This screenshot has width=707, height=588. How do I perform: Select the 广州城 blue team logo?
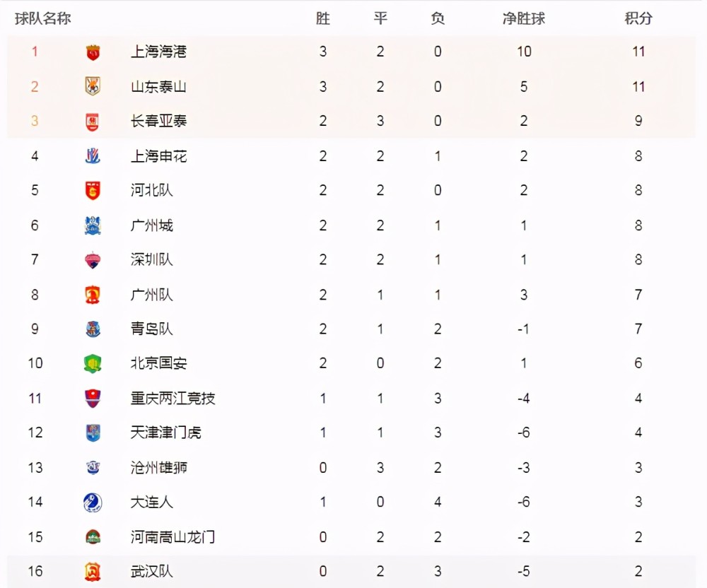pyautogui.click(x=93, y=225)
